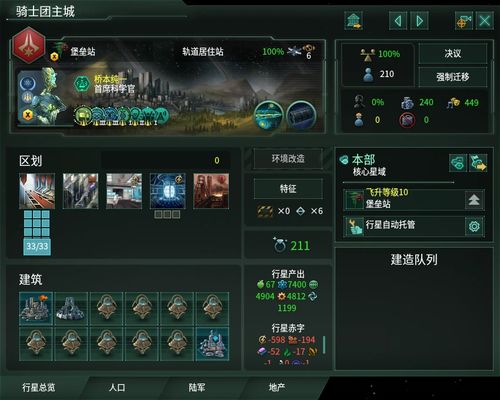The height and width of the screenshot is (400, 500).
Task: Go to next planet arrow
Action: pos(420,21)
